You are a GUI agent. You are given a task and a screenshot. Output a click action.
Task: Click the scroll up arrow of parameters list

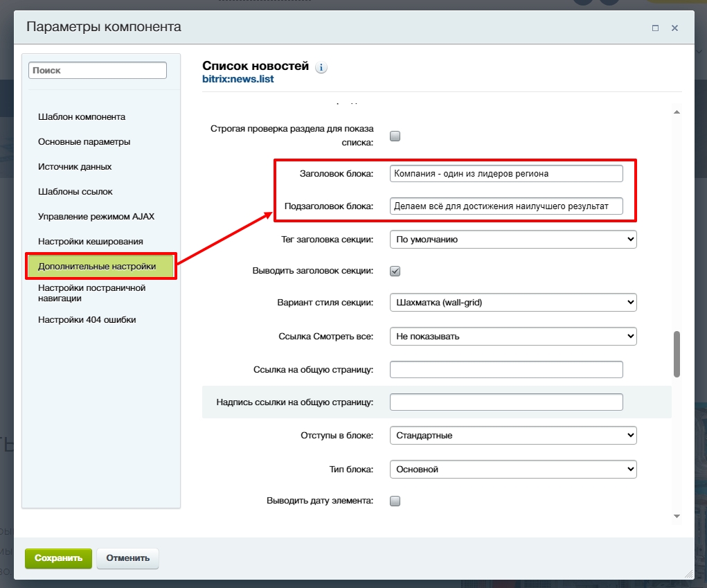[x=677, y=112]
